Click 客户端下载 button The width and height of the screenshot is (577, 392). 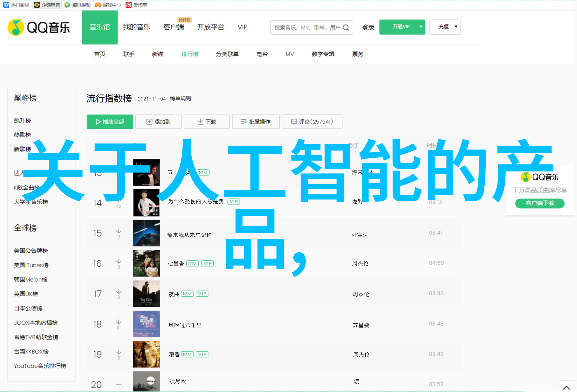540,203
